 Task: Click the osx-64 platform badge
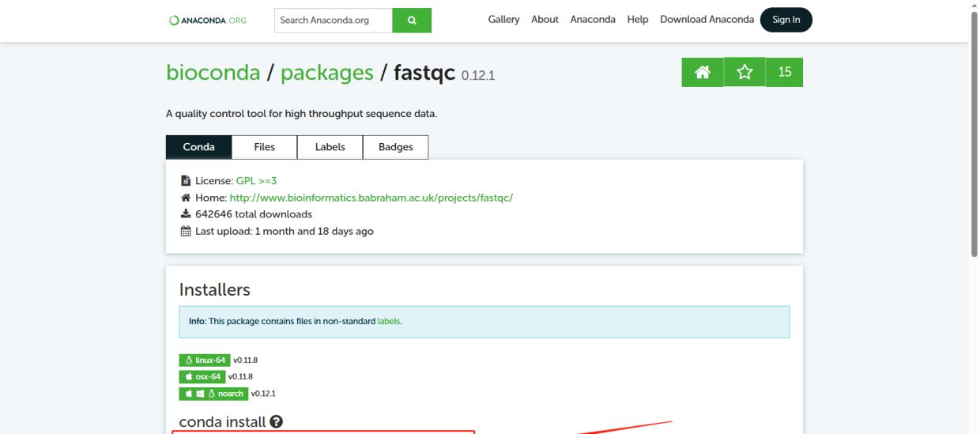click(202, 377)
